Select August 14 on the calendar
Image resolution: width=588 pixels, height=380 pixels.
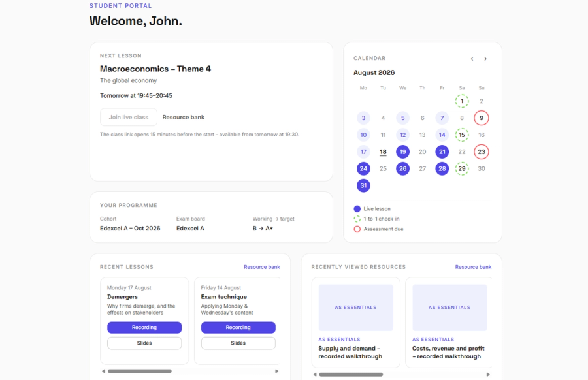tap(442, 135)
